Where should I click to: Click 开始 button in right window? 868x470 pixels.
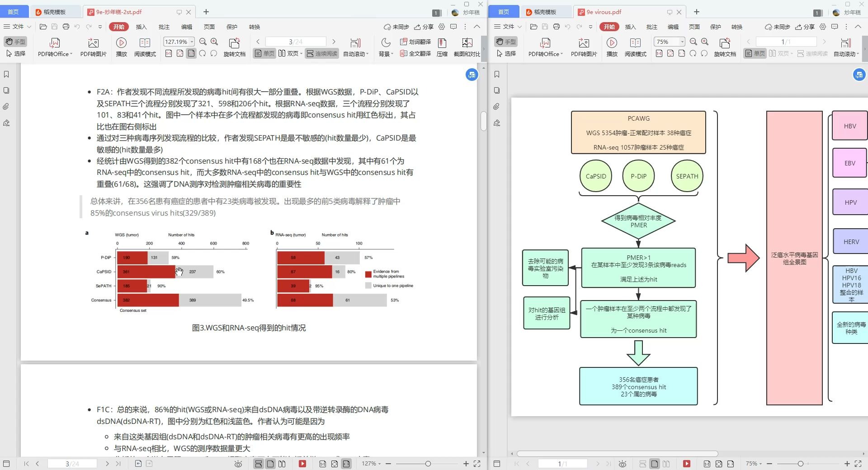click(x=609, y=27)
